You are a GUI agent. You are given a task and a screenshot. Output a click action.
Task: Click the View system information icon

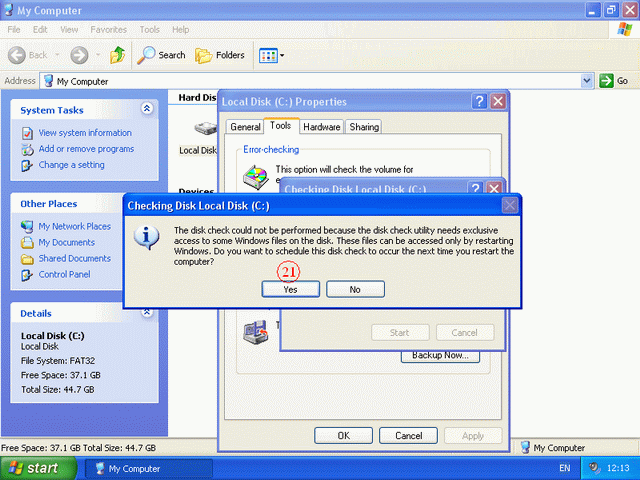pos(27,133)
